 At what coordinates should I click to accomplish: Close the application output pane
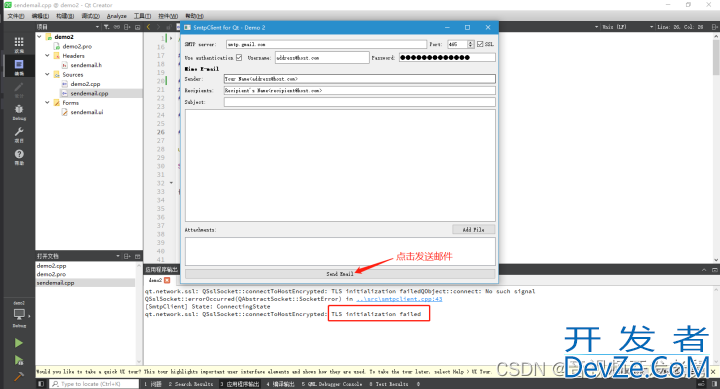click(x=714, y=270)
